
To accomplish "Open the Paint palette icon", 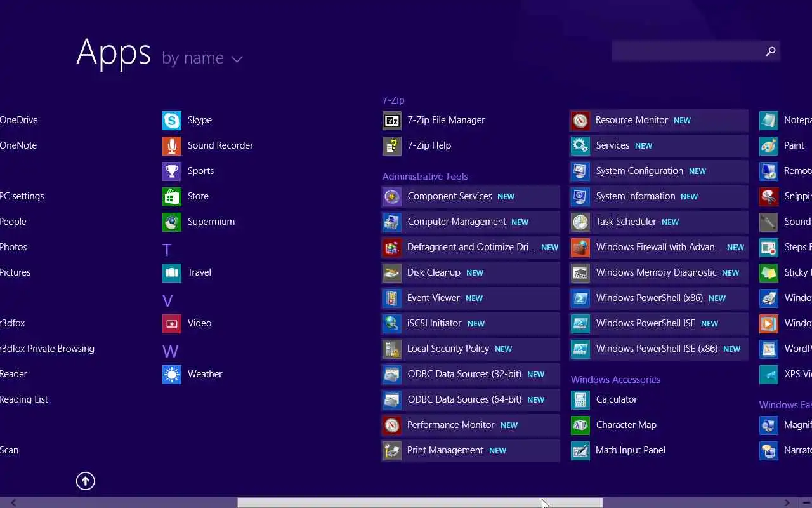I will 769,145.
